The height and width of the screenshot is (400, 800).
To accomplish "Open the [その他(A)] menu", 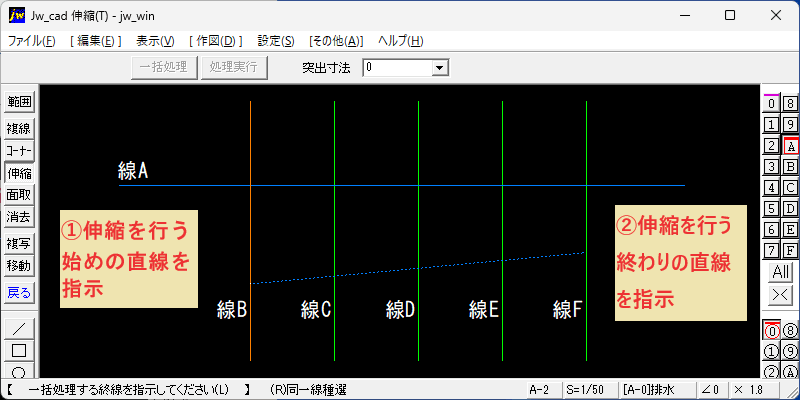I will (336, 41).
